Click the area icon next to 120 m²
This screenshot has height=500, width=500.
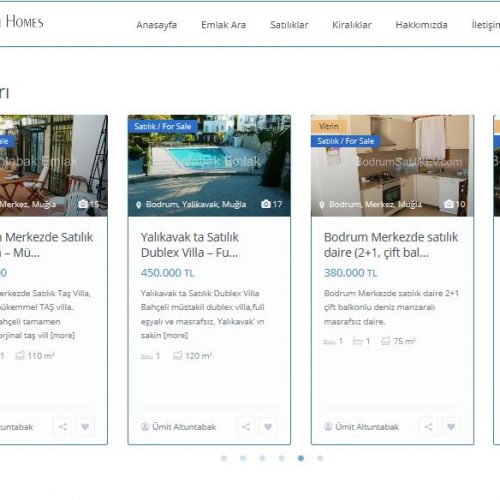pos(178,356)
